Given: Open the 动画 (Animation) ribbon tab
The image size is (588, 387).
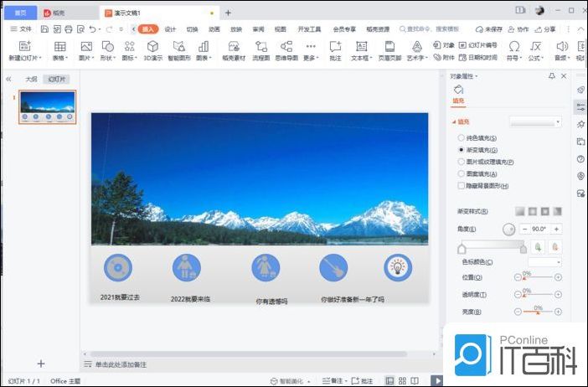Looking at the screenshot, I should point(214,28).
